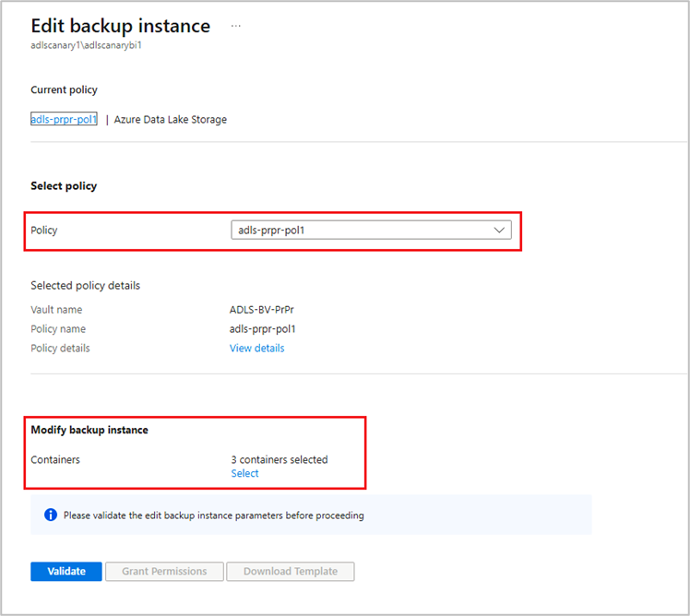This screenshot has height=616, width=690.
Task: Click the Please validate parameters notice text
Action: [x=214, y=515]
